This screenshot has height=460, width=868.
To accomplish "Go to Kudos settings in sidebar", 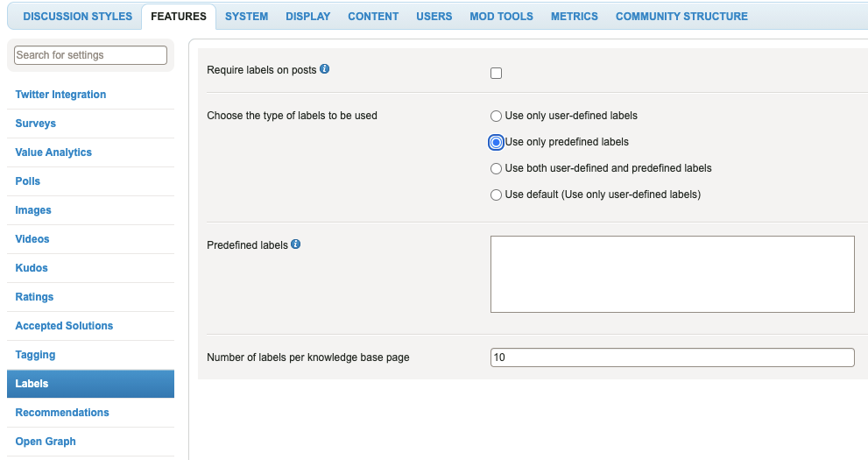I will click(x=31, y=268).
